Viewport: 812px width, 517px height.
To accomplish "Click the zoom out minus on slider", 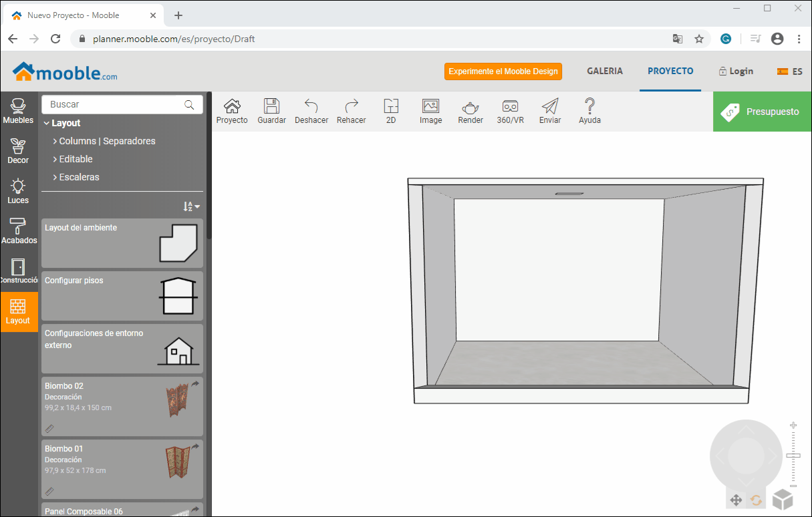I will (793, 486).
